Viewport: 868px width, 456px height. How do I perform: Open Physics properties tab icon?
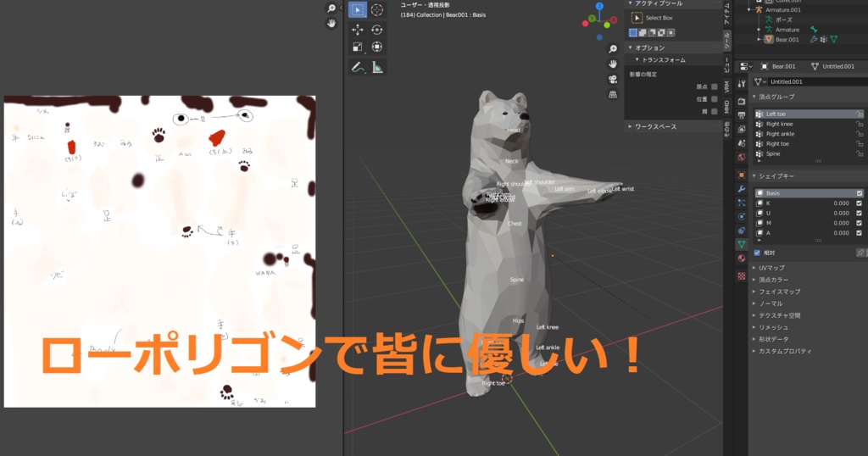coord(742,216)
